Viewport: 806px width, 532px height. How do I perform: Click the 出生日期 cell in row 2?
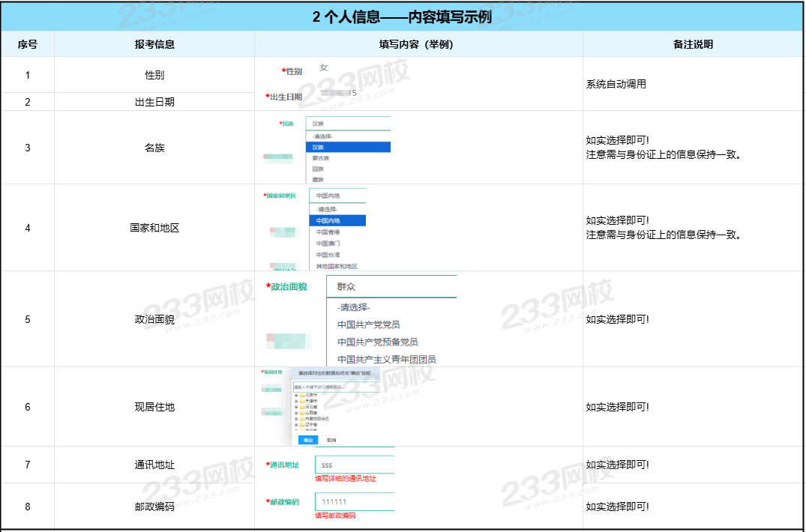(154, 102)
